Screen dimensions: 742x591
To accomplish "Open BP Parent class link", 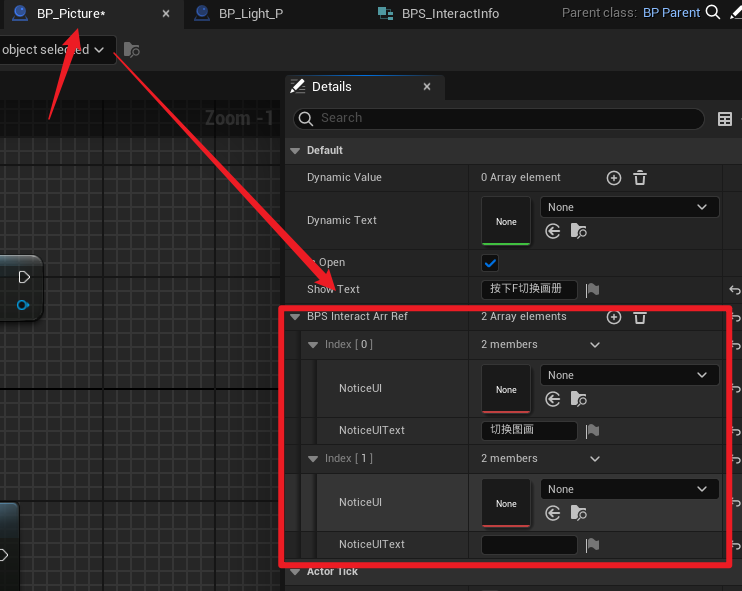I will pyautogui.click(x=671, y=13).
